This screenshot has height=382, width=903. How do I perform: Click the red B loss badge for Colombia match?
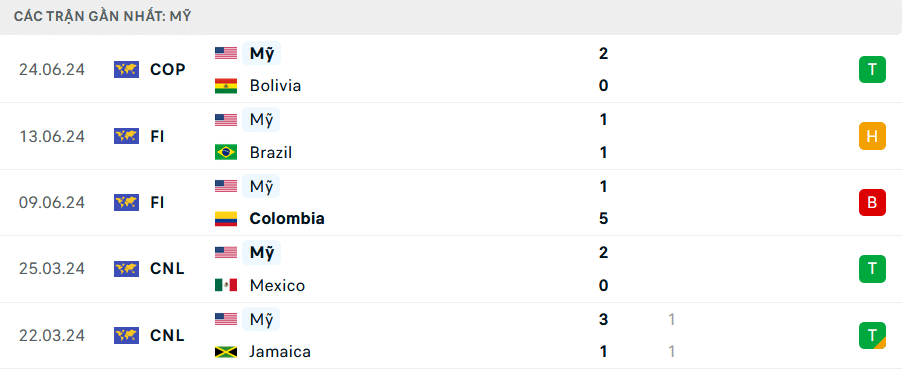pyautogui.click(x=872, y=203)
